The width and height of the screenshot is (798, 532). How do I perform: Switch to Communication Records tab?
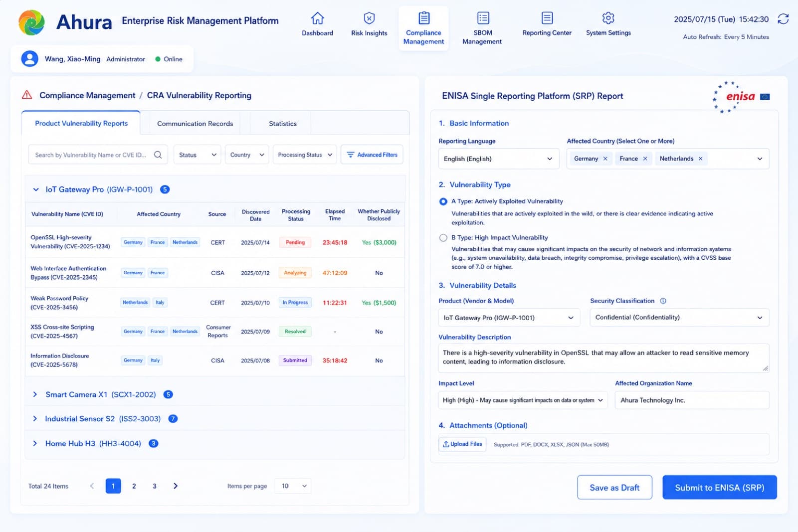click(x=195, y=124)
